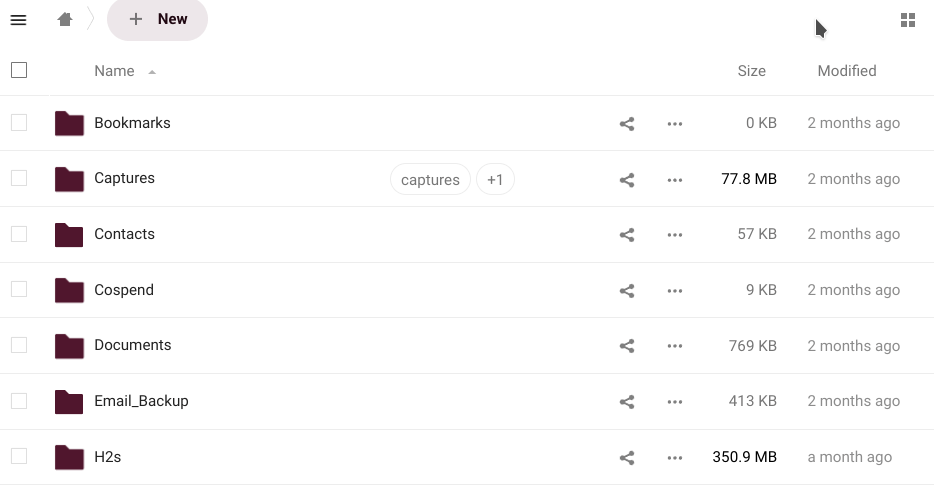Toggle the select all files checkbox
Viewport: 935px width, 500px height.
point(19,70)
